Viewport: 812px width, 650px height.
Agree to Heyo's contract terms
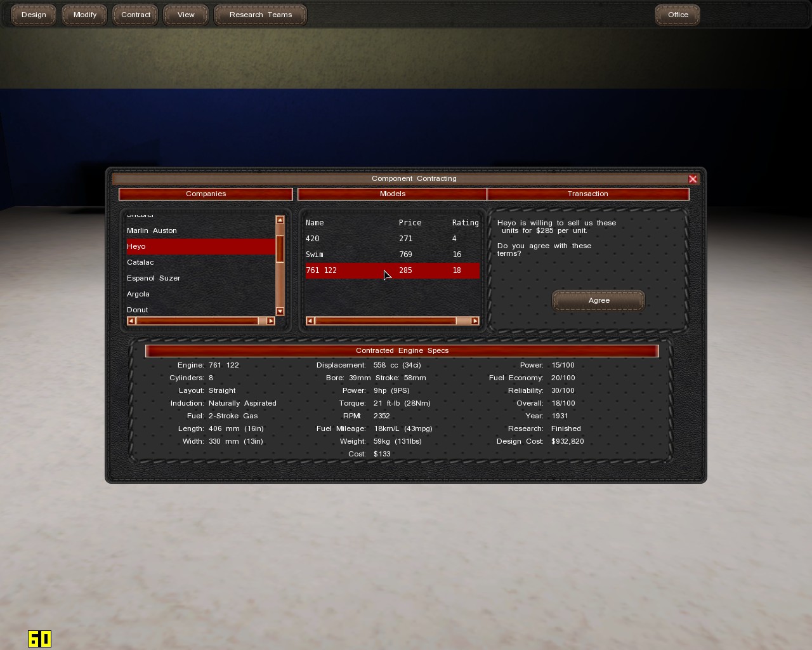pyautogui.click(x=598, y=300)
